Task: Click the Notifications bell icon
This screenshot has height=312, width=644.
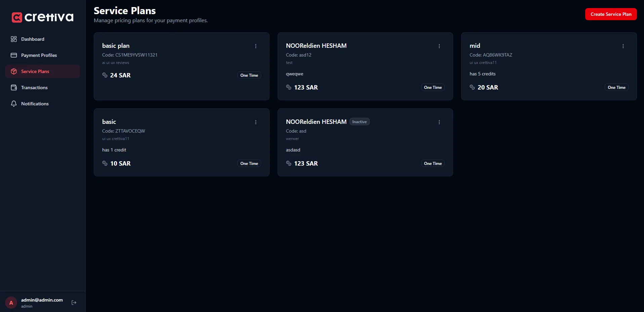Action: click(14, 104)
